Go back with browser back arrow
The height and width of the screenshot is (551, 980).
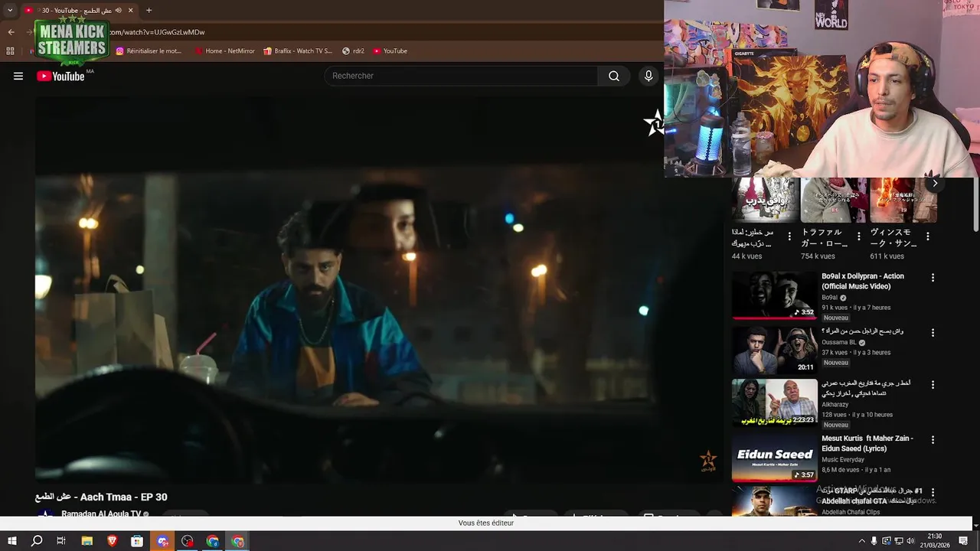click(x=11, y=32)
